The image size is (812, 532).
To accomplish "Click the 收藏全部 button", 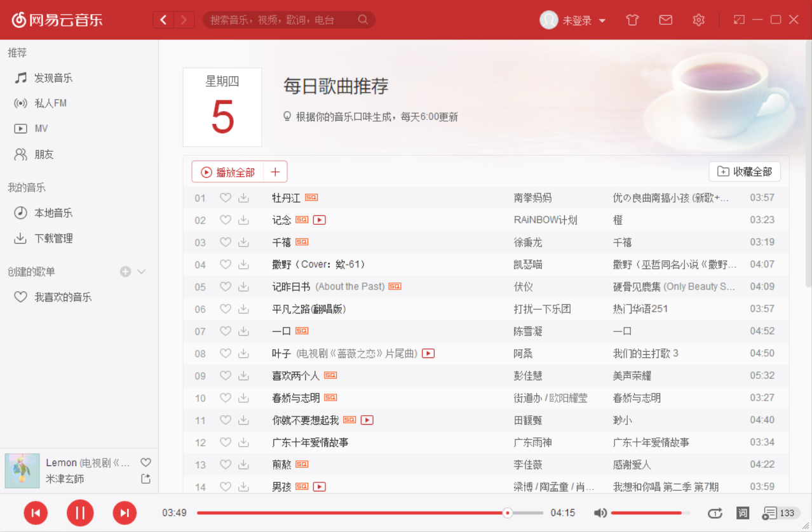I will [745, 171].
